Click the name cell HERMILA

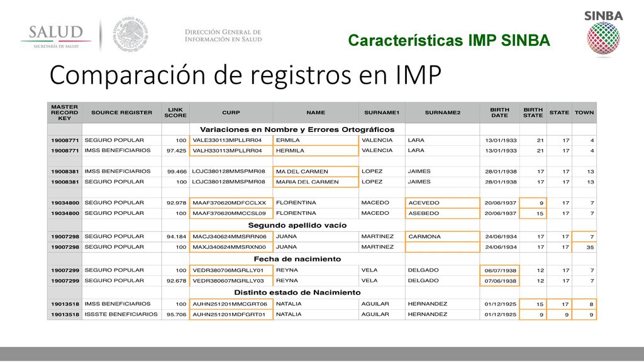(316, 151)
